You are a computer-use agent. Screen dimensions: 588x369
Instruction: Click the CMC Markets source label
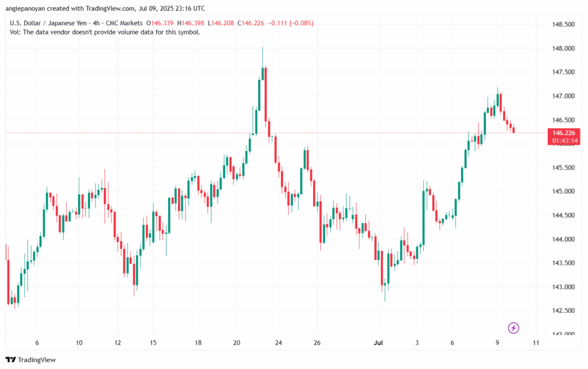pos(124,23)
